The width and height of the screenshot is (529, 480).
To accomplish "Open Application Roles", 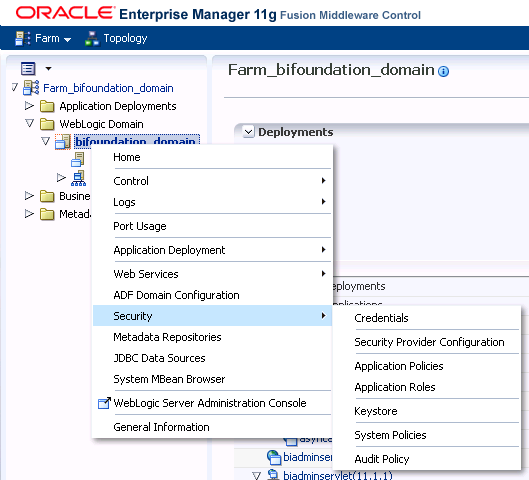I will [427, 387].
